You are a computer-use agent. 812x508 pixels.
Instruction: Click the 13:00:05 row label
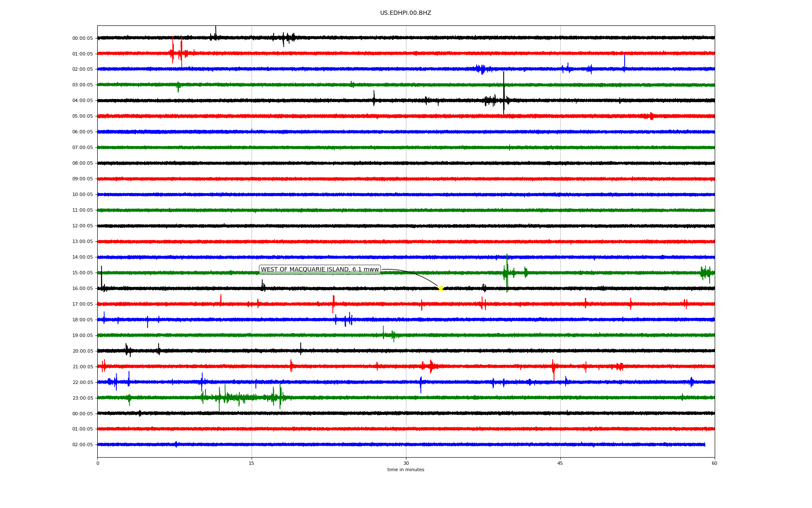[82, 242]
